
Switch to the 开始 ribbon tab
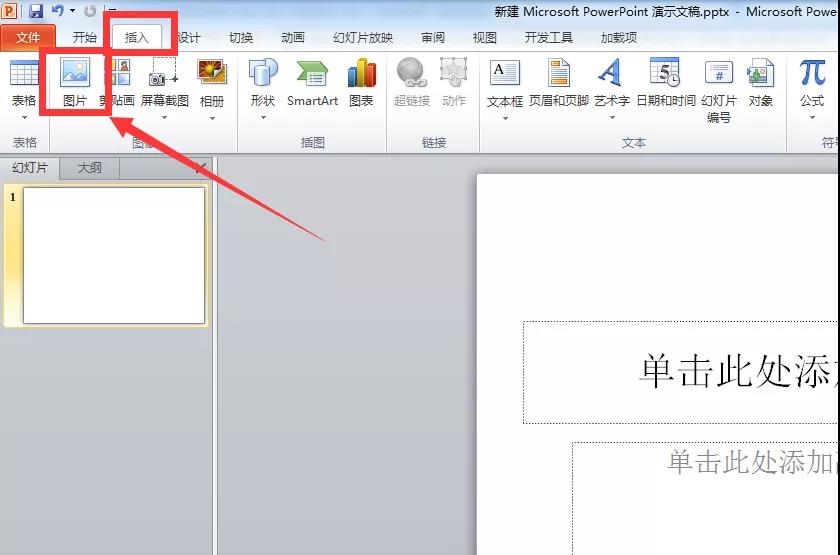pyautogui.click(x=85, y=38)
